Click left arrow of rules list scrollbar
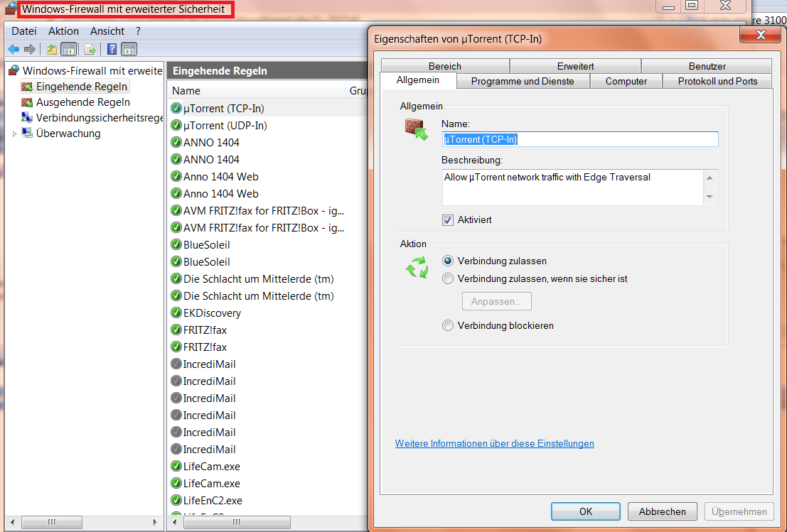This screenshot has height=532, width=787. 175,523
